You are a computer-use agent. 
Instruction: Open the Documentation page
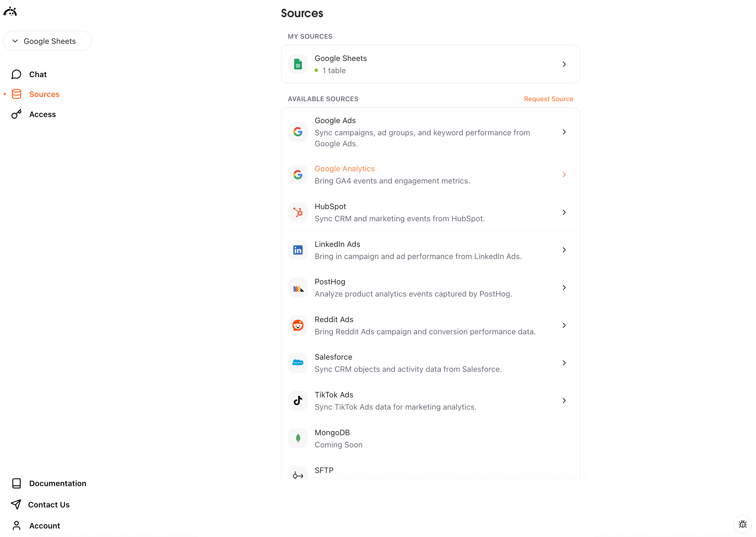tap(58, 483)
